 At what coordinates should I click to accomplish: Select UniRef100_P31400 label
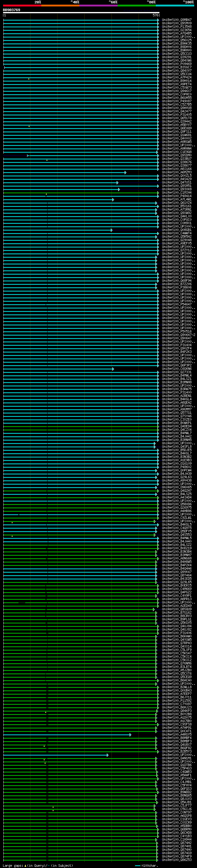[177, 392]
